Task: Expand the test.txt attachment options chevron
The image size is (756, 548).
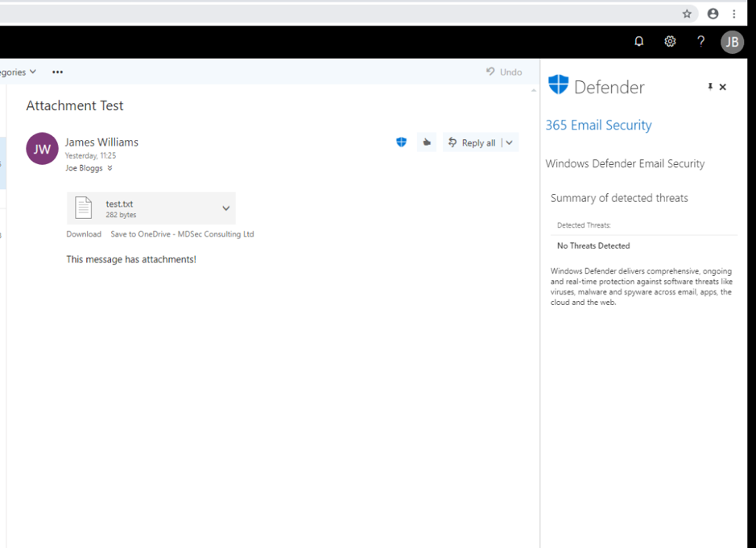Action: 225,208
